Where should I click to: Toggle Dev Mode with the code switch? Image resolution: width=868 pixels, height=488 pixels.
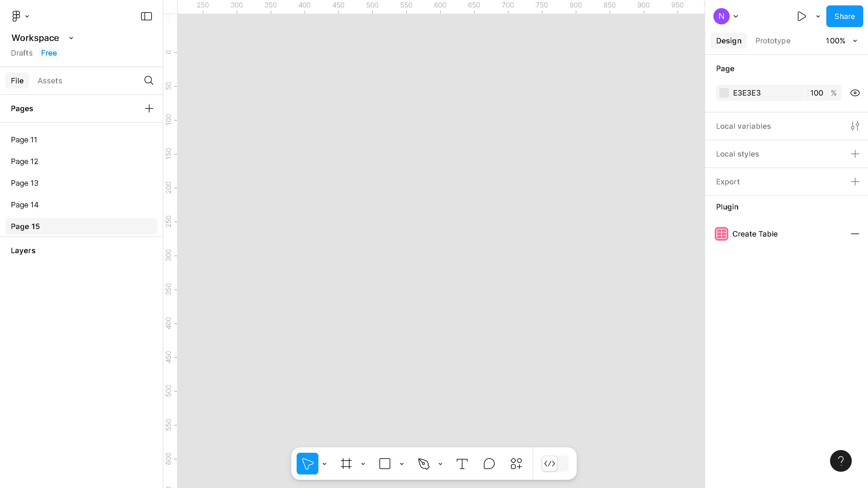pos(550,464)
